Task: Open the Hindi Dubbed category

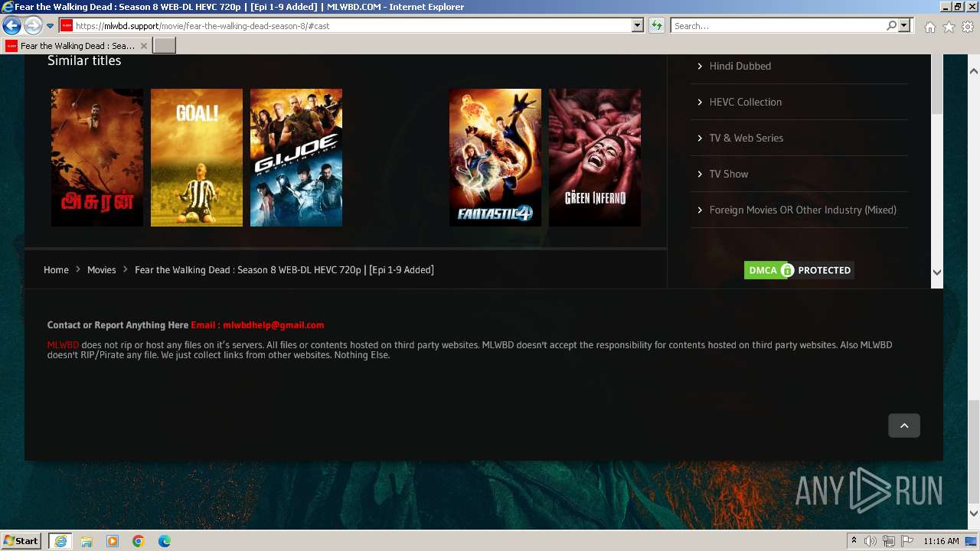Action: 740,66
